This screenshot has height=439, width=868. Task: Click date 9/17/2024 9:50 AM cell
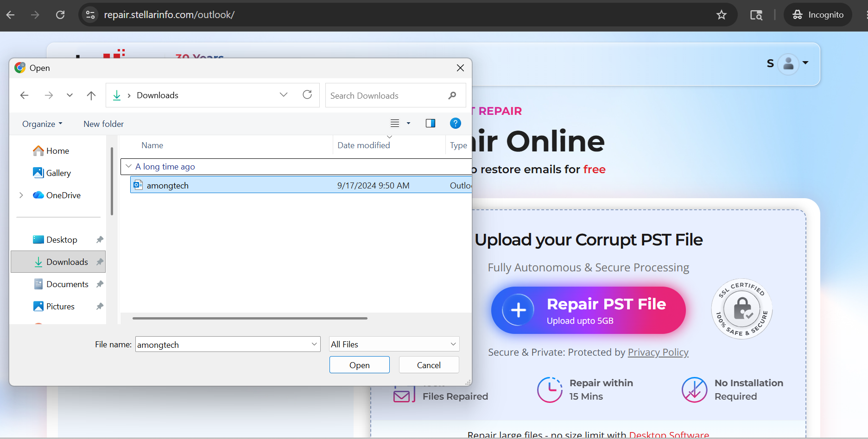coord(374,186)
